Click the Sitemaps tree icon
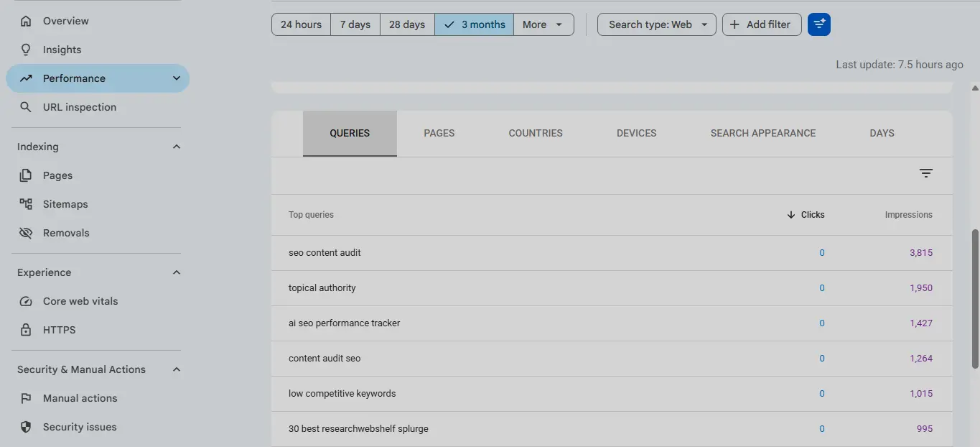The width and height of the screenshot is (980, 447). 26,204
